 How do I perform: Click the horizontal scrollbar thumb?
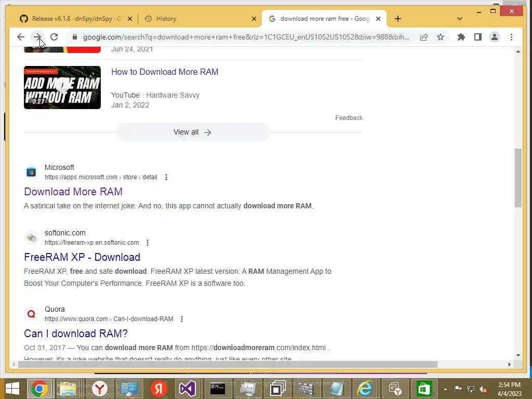click(x=228, y=364)
